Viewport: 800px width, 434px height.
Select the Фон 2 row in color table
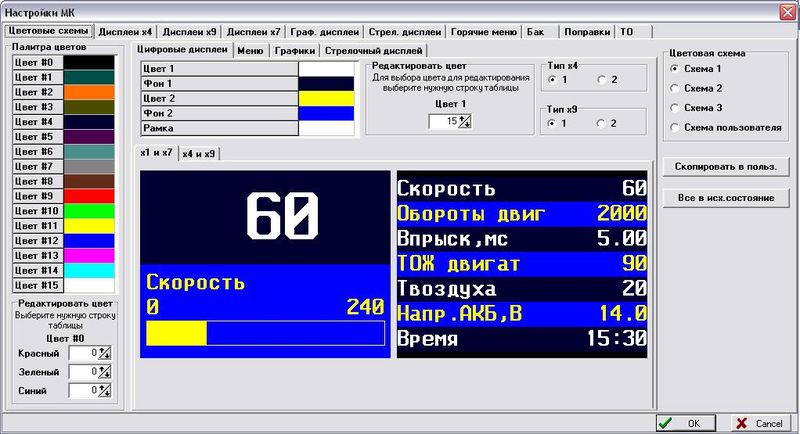219,113
